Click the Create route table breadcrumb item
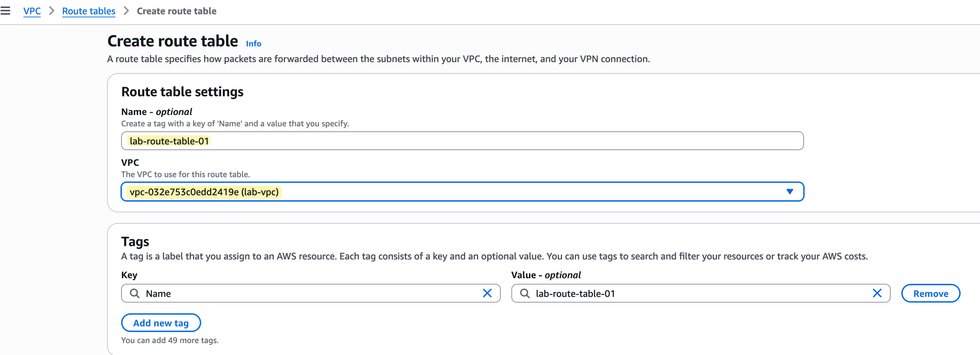The image size is (980, 355). coord(176,11)
